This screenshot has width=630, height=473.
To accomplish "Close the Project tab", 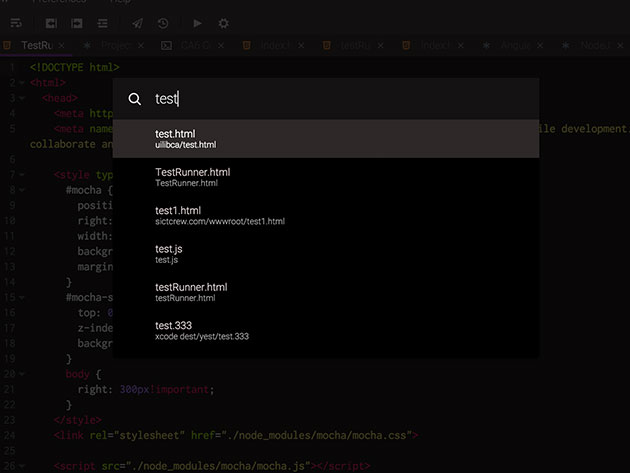I will [x=141, y=45].
